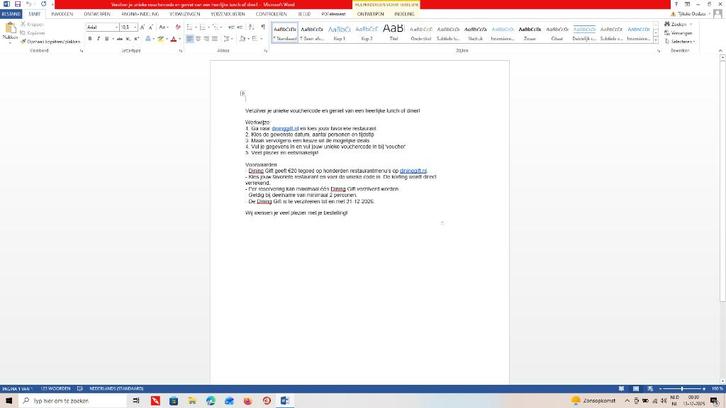Click the Zoeken search icon in ribbon
This screenshot has width=726, height=408.
pos(677,24)
